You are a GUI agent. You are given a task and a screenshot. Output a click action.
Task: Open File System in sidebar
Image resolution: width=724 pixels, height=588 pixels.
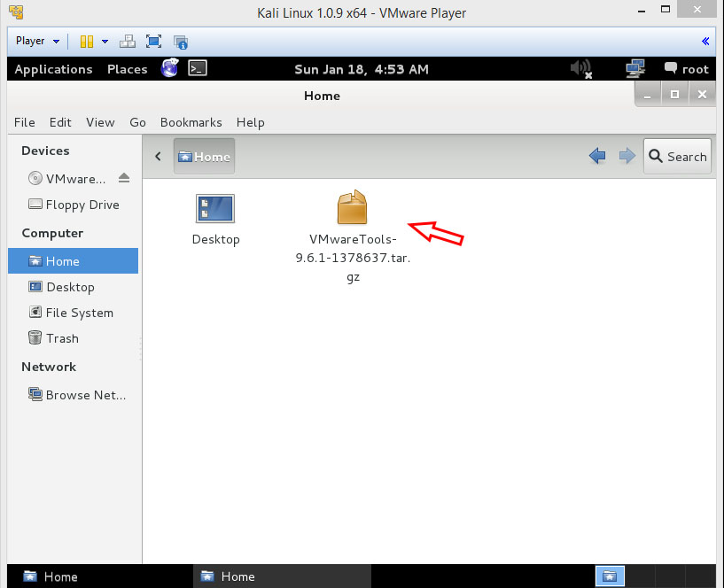[71, 313]
